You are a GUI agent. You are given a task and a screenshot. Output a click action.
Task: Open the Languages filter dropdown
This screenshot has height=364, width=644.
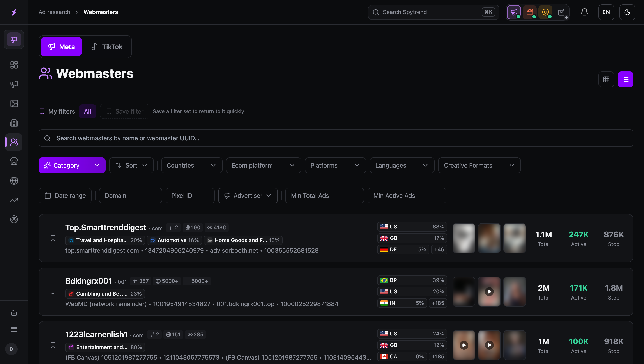click(402, 165)
